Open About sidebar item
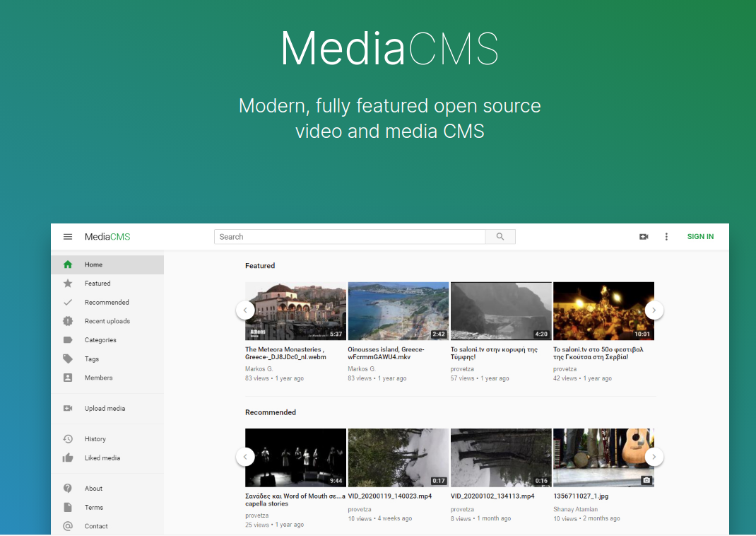Viewport: 756px width, 536px height. click(x=107, y=489)
